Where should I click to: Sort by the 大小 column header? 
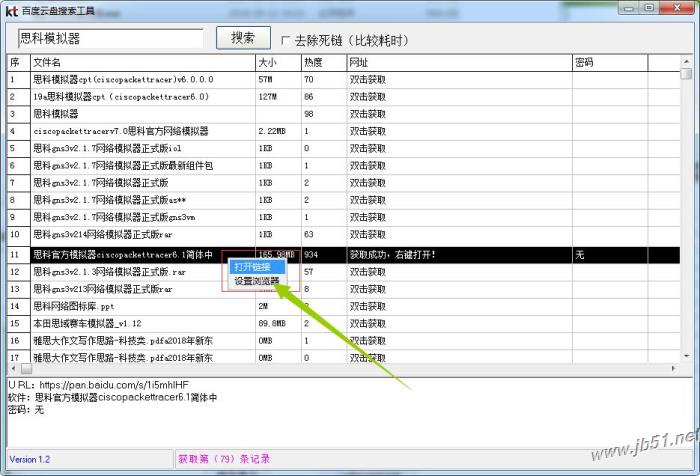click(279, 63)
